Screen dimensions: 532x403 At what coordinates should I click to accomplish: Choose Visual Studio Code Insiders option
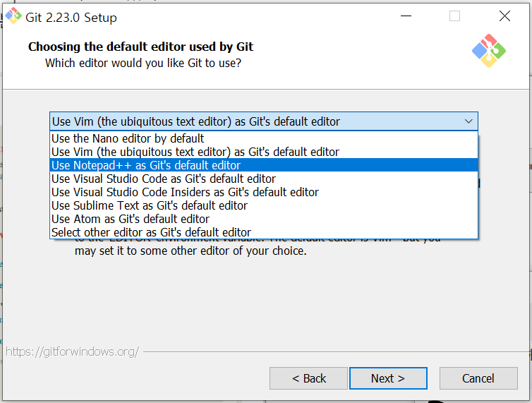[x=264, y=192]
